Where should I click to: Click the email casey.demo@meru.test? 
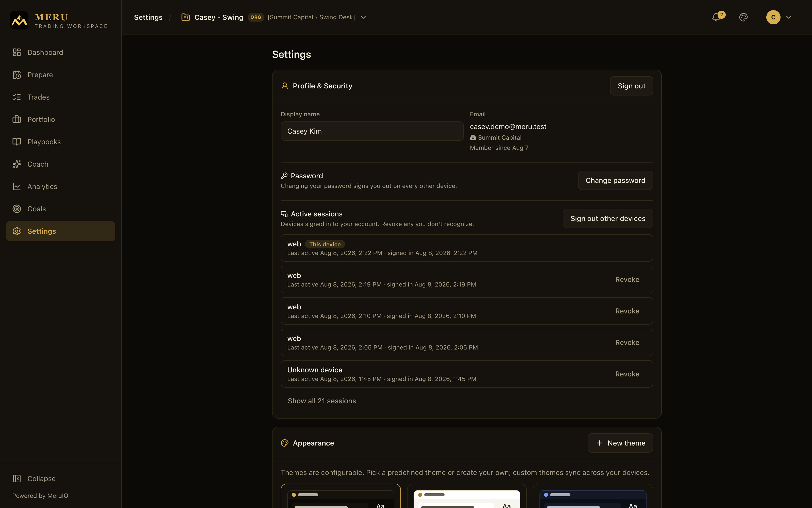(x=508, y=127)
